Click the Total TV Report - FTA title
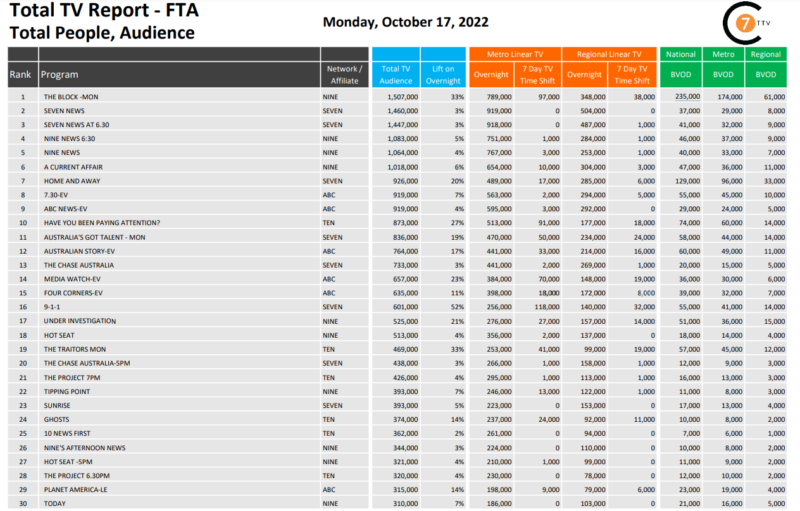The height and width of the screenshot is (511, 800). [x=96, y=12]
